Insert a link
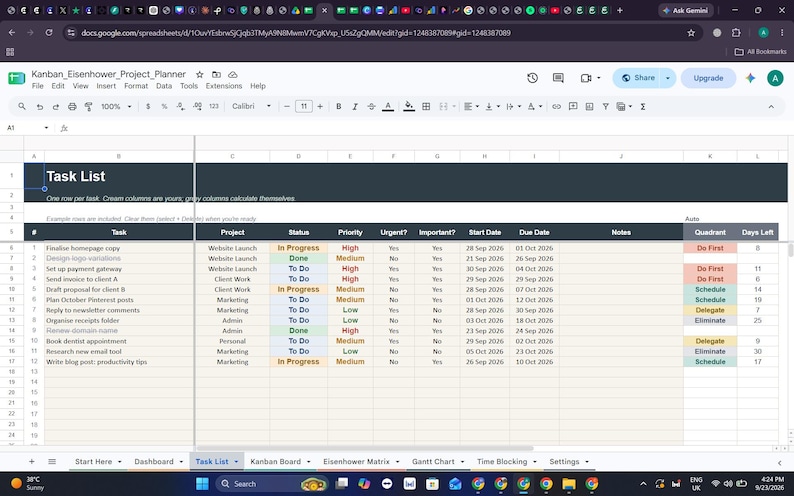794x496 pixels. [556, 106]
